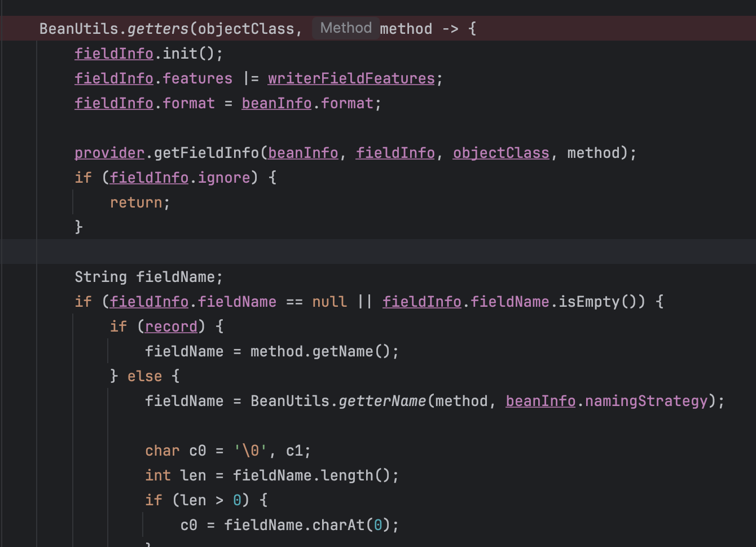
Task: Click the "Method" inlay type hint
Action: point(346,28)
